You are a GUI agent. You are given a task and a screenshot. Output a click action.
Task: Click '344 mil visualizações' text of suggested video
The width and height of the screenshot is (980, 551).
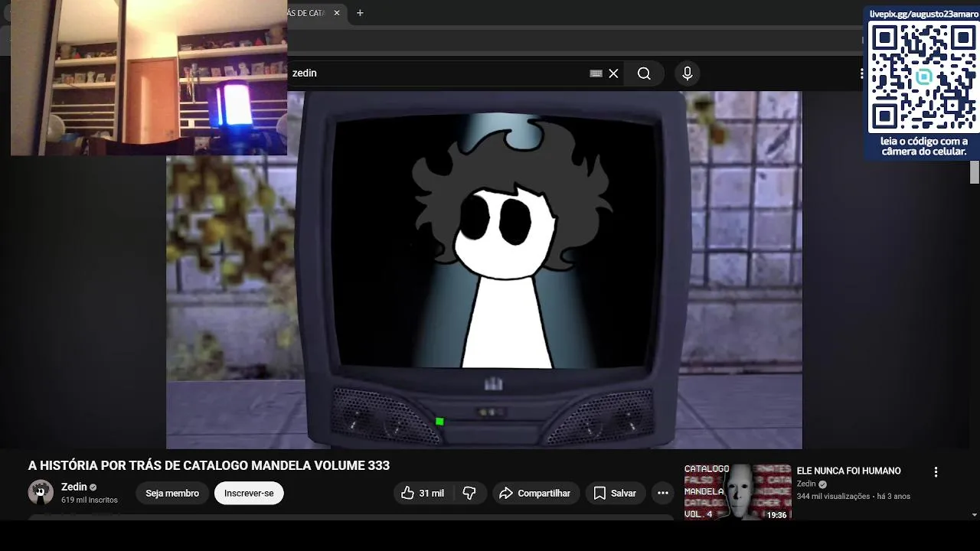833,496
